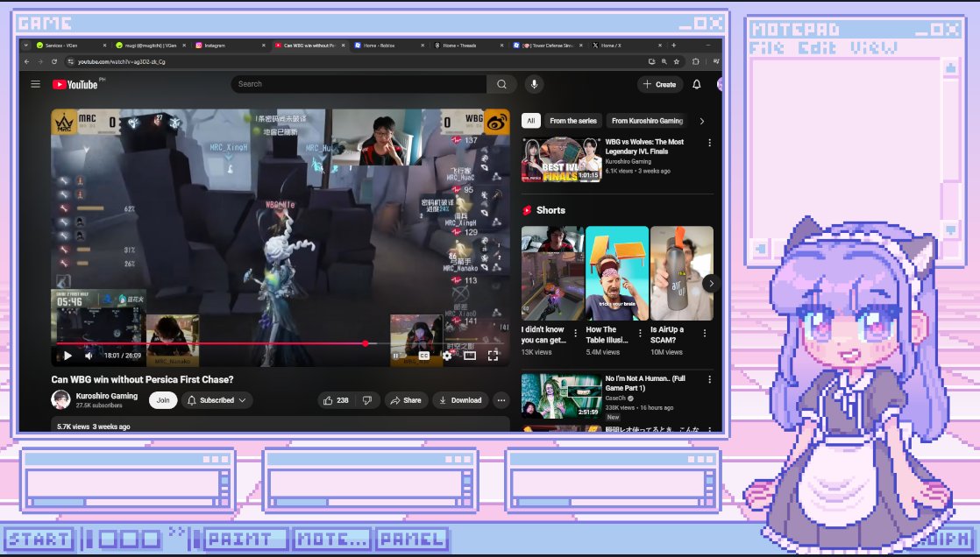
Task: Click the Create button
Action: 660,84
